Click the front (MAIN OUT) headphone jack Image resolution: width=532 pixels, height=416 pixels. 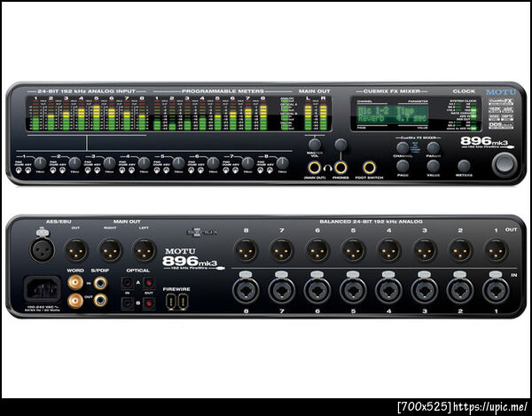coord(314,168)
